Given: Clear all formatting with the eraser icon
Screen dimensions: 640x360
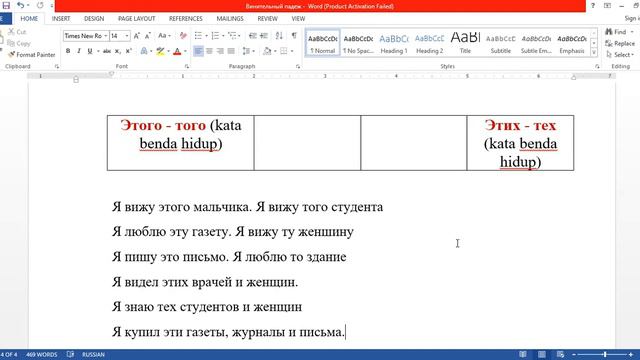Looking at the screenshot, I should click(183, 36).
